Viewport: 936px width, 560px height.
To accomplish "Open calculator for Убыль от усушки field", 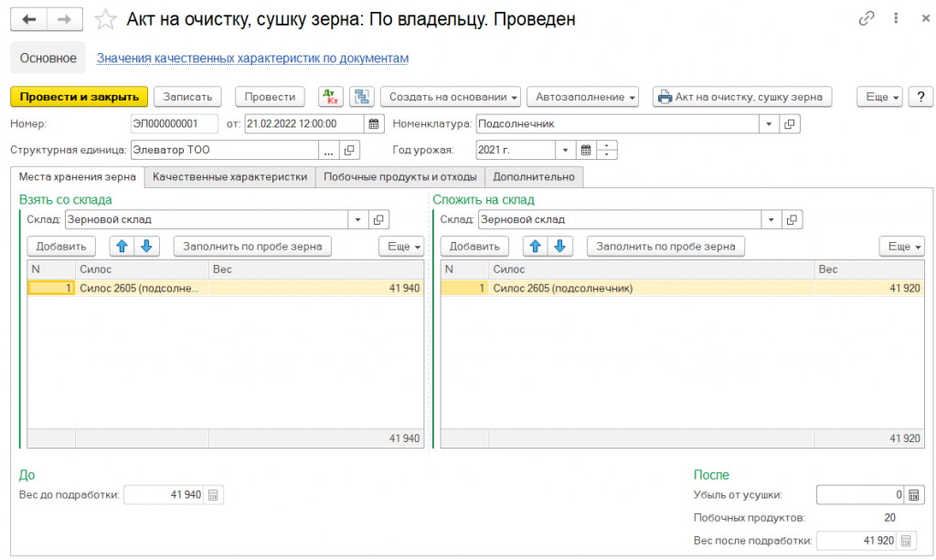I will pyautogui.click(x=911, y=495).
